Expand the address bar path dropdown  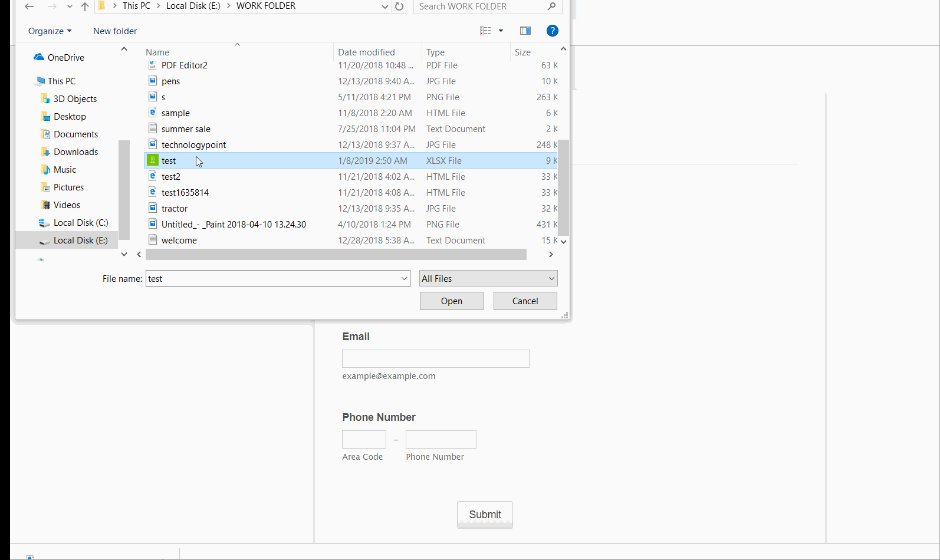click(384, 6)
